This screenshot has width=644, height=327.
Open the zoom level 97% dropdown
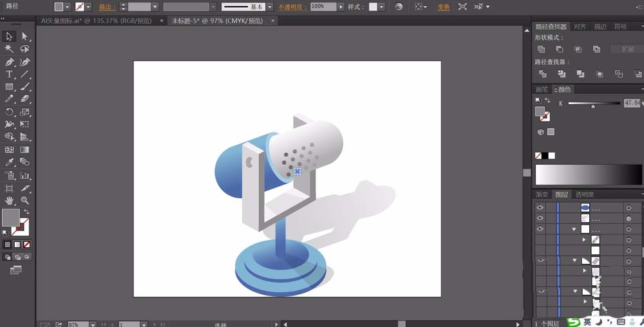pyautogui.click(x=93, y=324)
